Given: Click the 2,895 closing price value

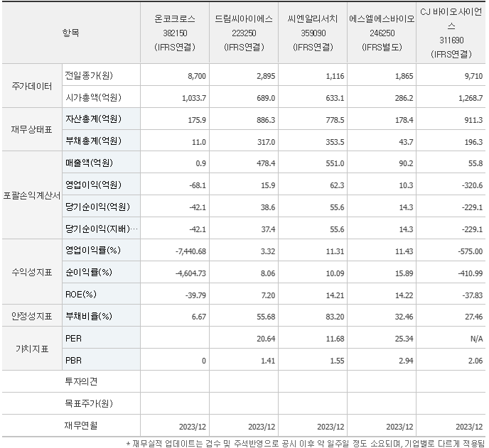Looking at the screenshot, I should click(x=266, y=76).
